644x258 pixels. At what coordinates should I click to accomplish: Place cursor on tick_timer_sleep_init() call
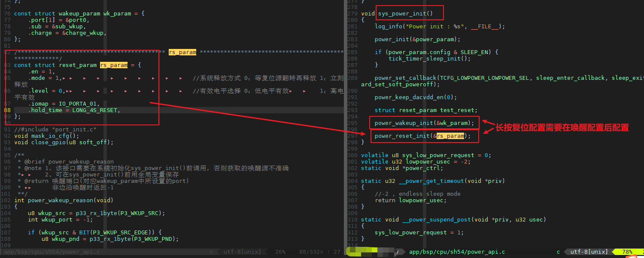click(424, 59)
